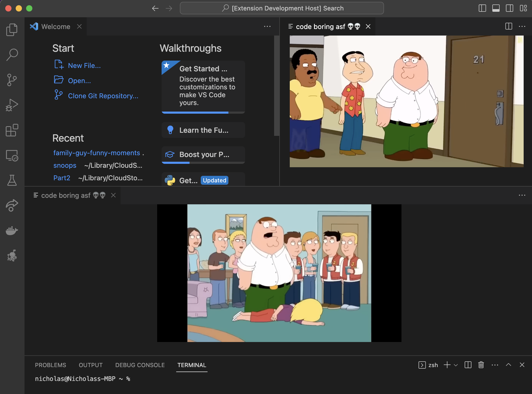Click the Extension Development Host search field
Viewport: 532px width, 394px height.
(x=282, y=8)
